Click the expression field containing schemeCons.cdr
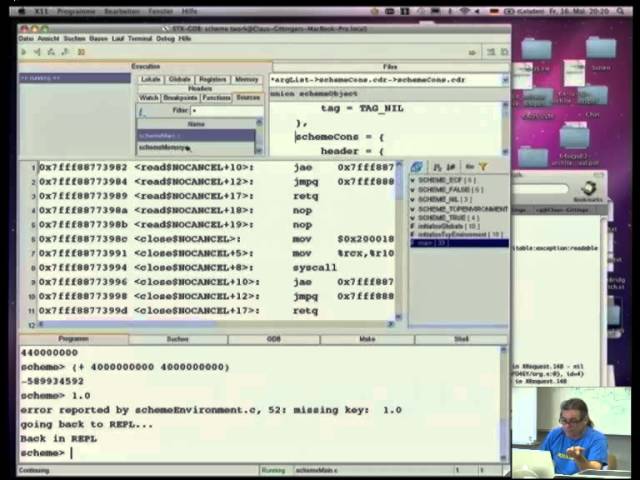 (x=385, y=80)
